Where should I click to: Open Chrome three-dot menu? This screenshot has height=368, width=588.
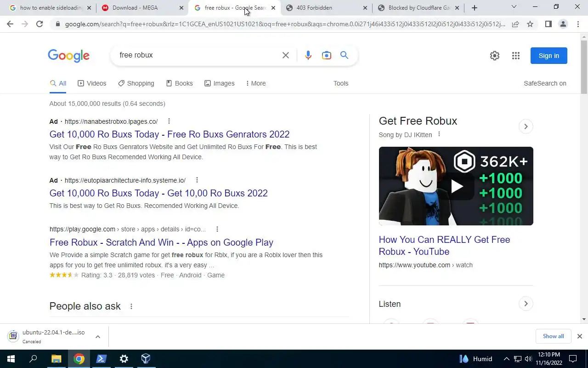(578, 24)
